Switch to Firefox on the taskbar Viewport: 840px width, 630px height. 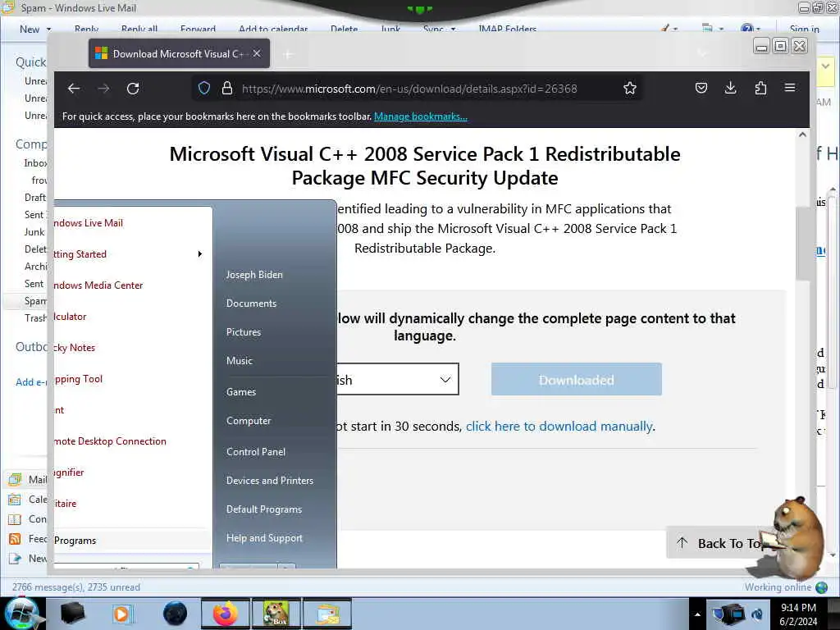point(226,614)
